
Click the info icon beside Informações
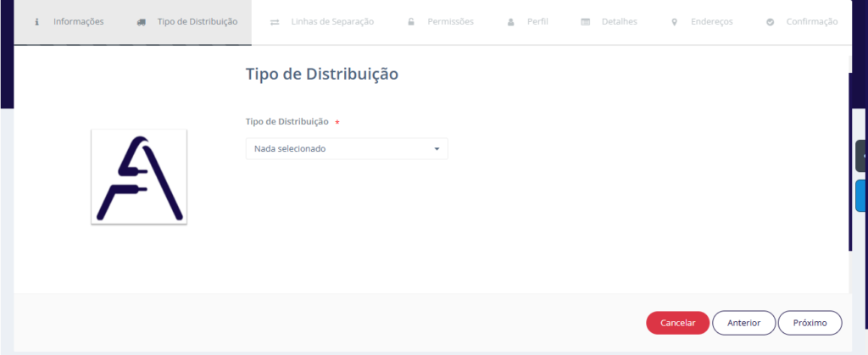[x=36, y=22]
